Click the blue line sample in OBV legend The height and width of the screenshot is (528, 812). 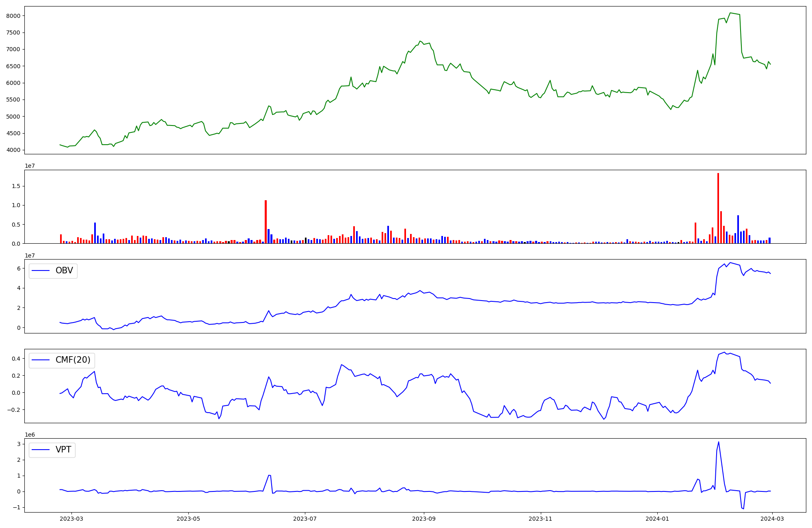click(x=41, y=271)
